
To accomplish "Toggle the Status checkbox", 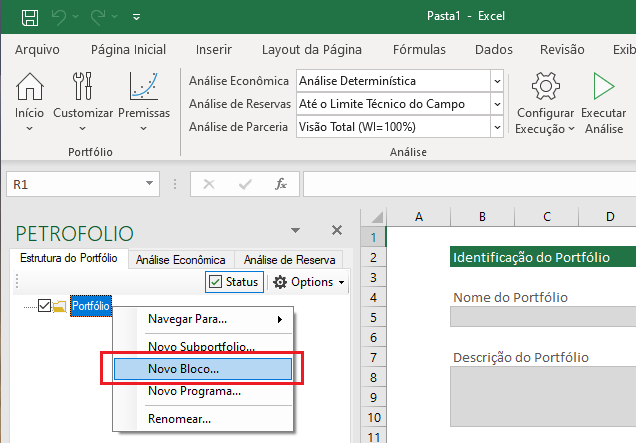I will point(216,282).
